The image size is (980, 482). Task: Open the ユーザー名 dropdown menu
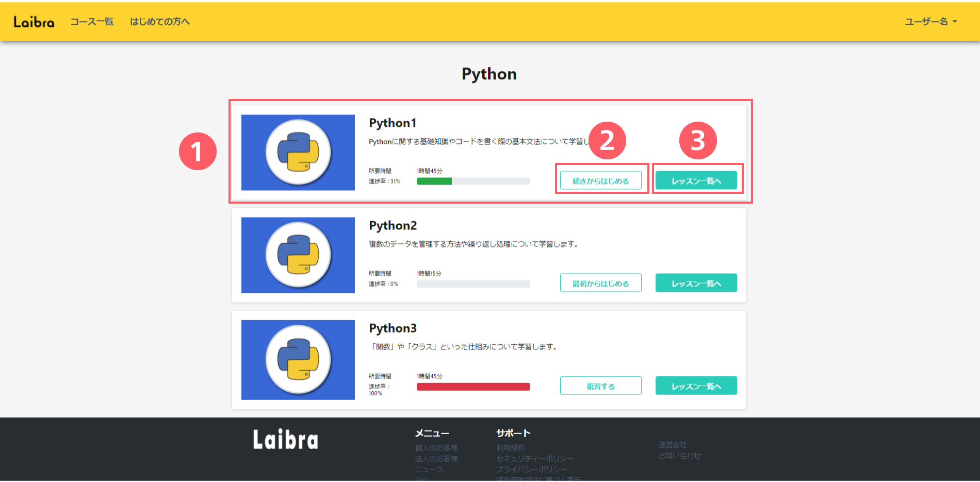click(x=930, y=22)
